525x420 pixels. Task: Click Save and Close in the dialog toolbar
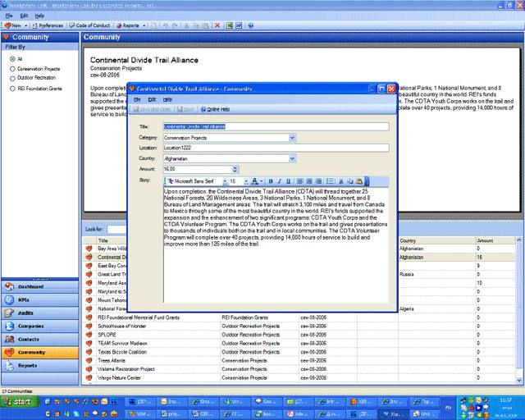pos(153,109)
